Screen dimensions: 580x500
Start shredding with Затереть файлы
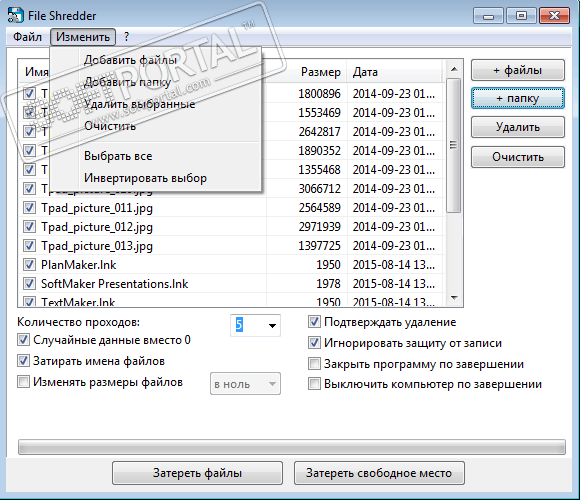(198, 473)
